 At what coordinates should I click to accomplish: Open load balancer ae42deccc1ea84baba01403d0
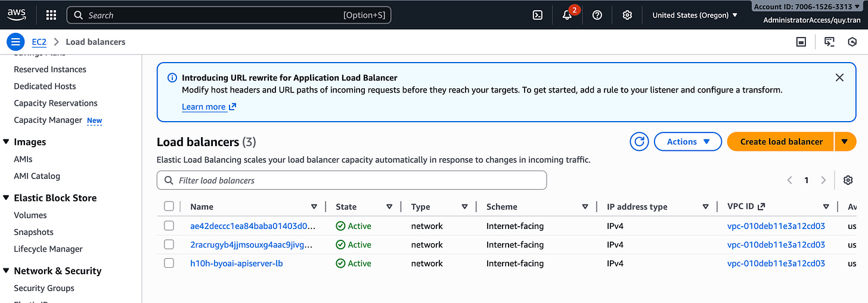(x=253, y=226)
